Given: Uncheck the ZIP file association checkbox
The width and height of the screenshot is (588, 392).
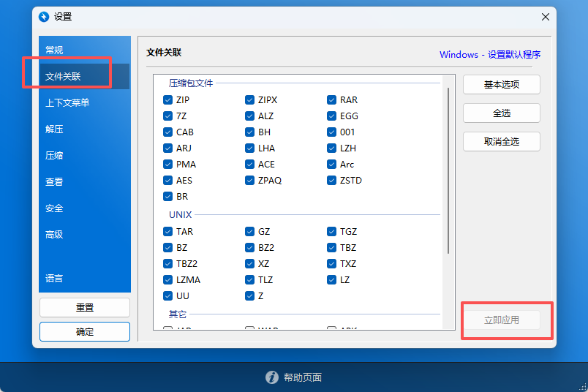Looking at the screenshot, I should pos(168,100).
